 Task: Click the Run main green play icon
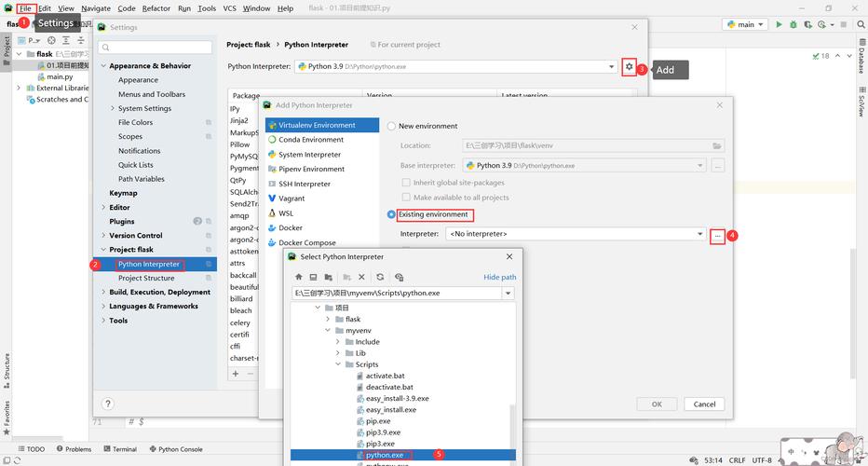(x=779, y=24)
